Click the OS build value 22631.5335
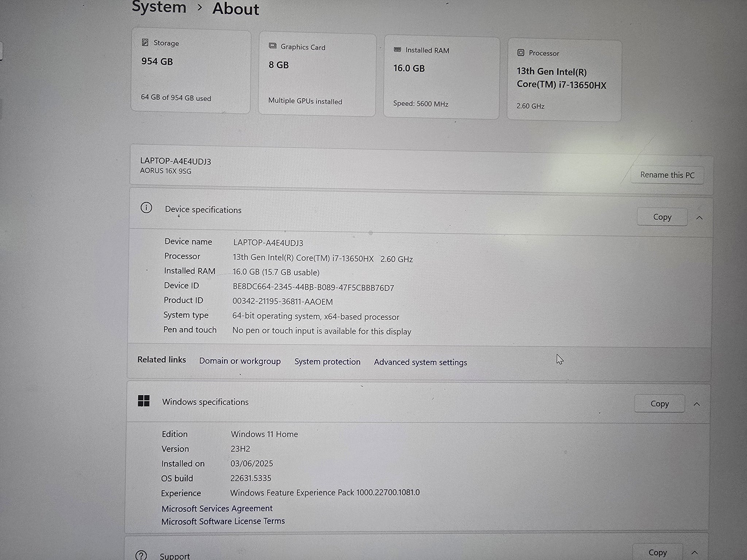 click(x=251, y=478)
